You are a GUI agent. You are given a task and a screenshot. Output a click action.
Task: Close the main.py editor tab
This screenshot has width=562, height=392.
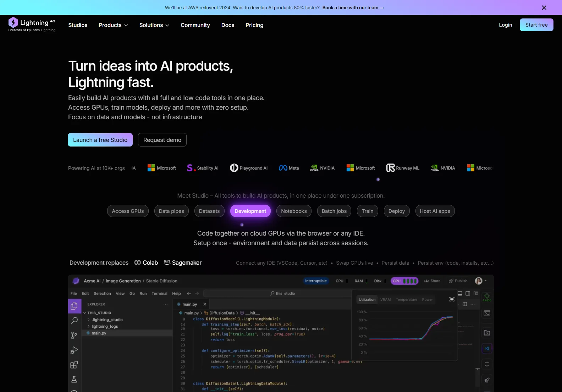[x=205, y=304]
